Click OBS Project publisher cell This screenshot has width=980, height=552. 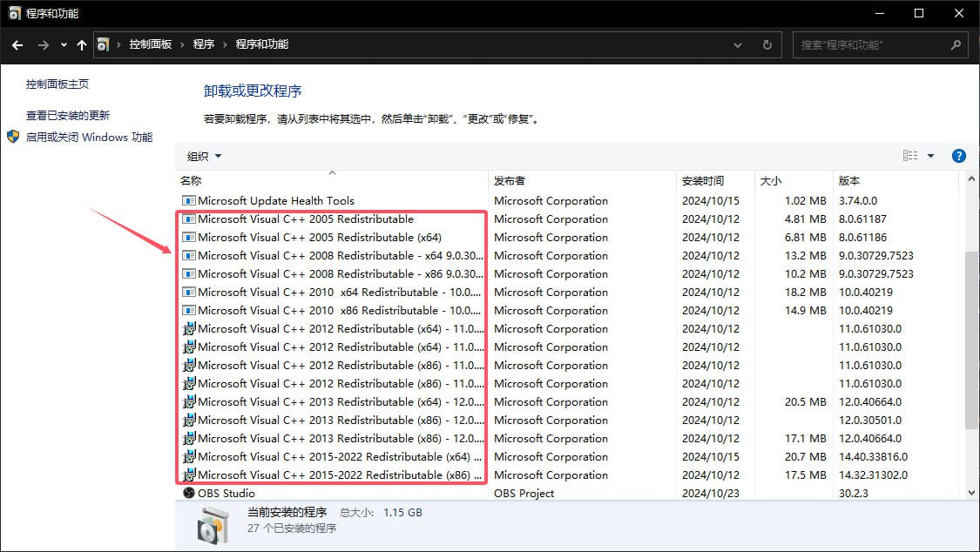524,494
